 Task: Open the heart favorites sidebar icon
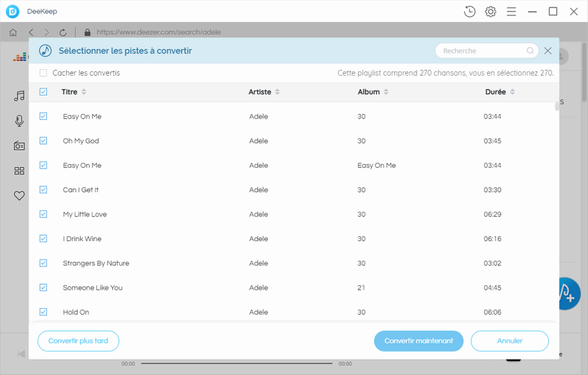click(19, 196)
